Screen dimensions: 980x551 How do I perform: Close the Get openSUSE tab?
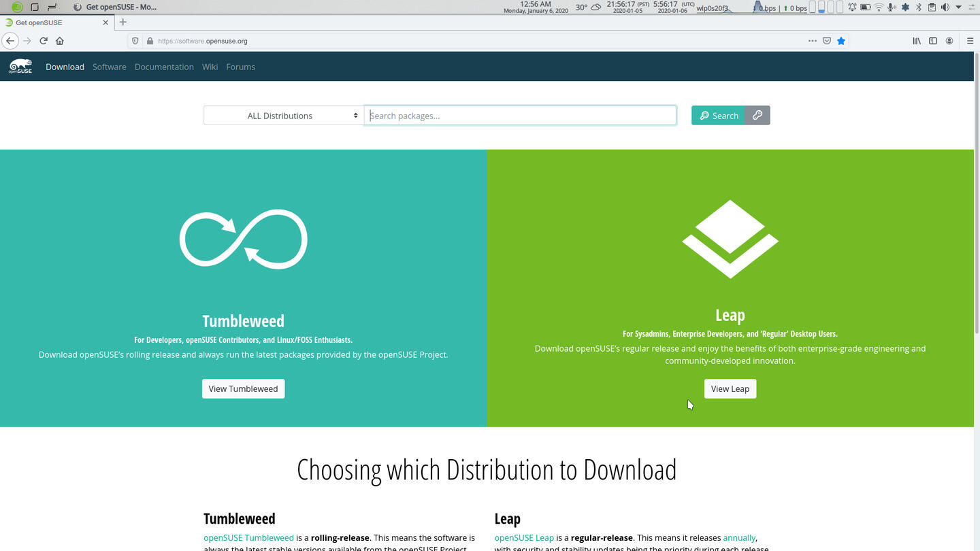pos(105,22)
